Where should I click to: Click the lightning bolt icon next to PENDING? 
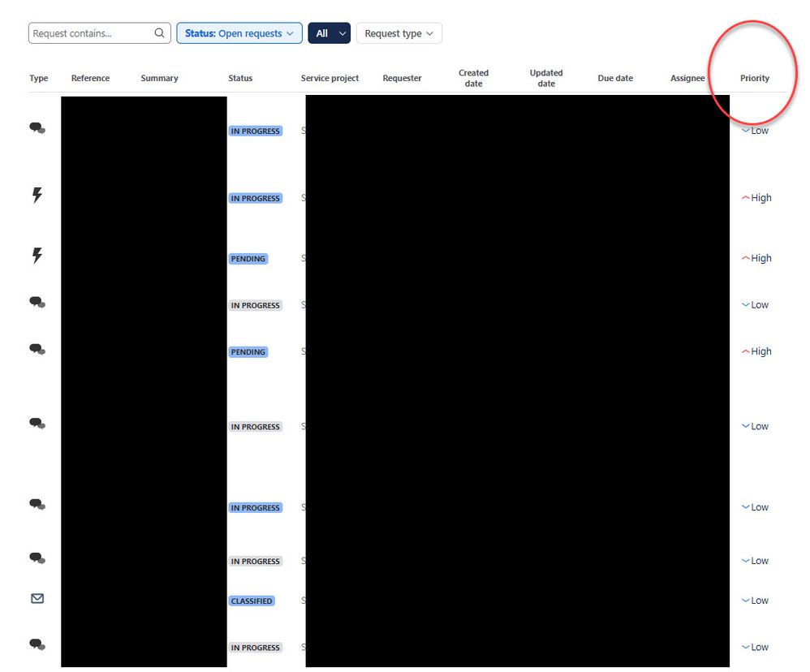37,255
